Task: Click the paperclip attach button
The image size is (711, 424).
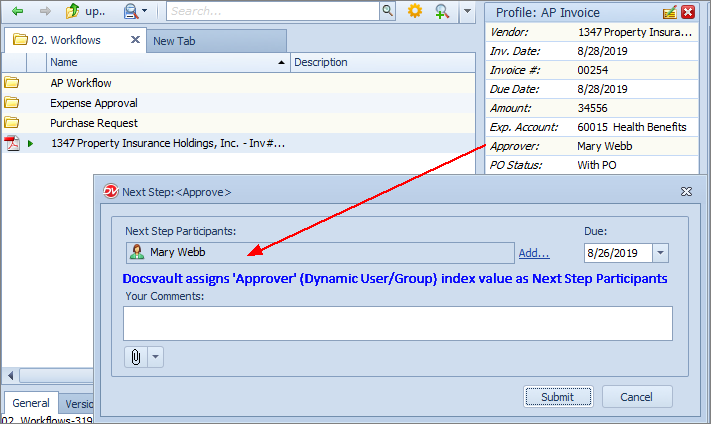Action: (136, 357)
